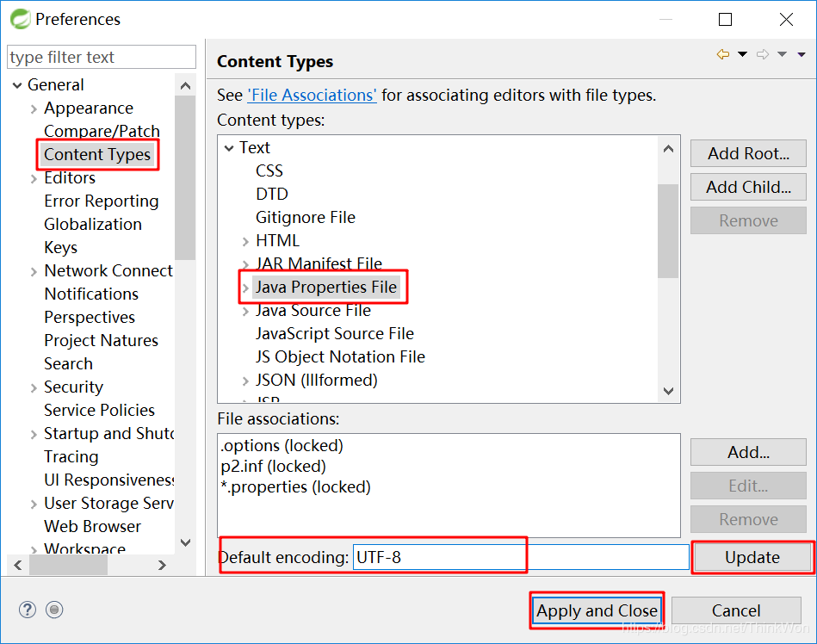
Task: Open Service Policies page
Action: tap(99, 410)
